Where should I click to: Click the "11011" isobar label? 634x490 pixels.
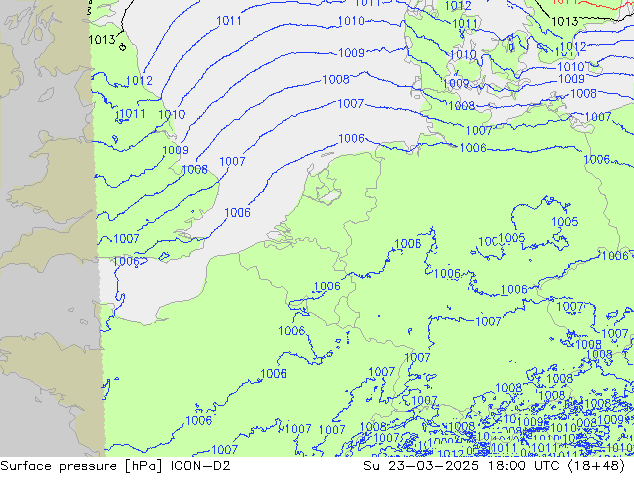[x=130, y=114]
